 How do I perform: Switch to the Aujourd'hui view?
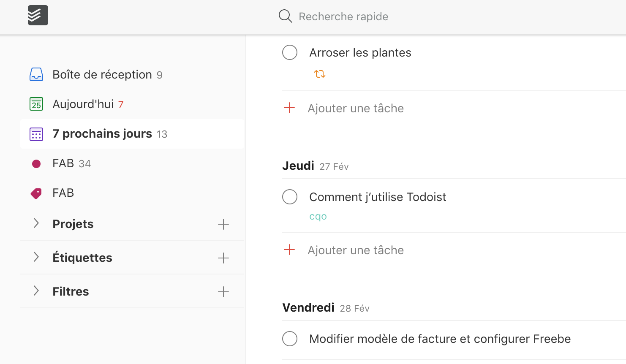click(x=83, y=104)
